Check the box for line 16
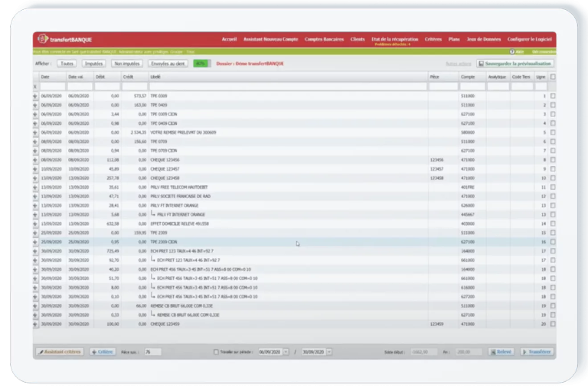The height and width of the screenshot is (388, 588). (553, 242)
